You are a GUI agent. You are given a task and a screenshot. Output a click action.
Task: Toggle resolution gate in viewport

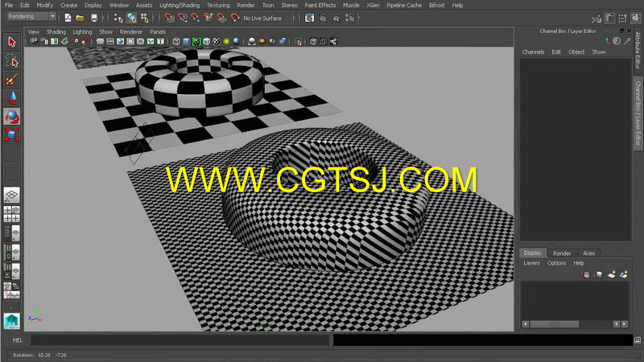120,42
